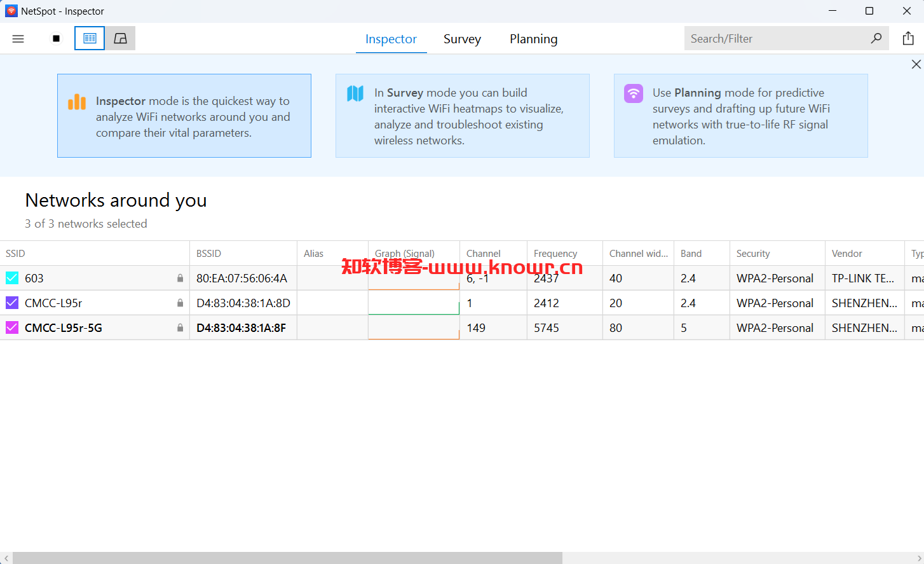Switch to the Planning tab
This screenshot has height=564, width=924.
[533, 39]
